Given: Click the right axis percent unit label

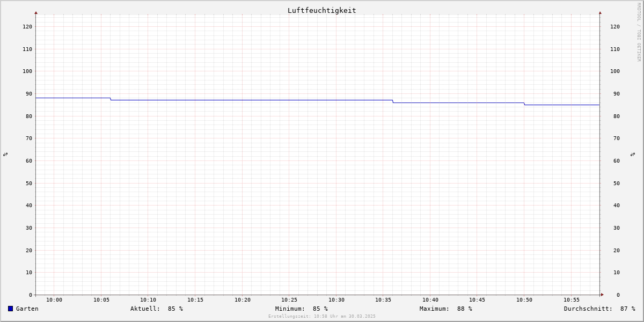Looking at the screenshot, I should click(x=633, y=154).
